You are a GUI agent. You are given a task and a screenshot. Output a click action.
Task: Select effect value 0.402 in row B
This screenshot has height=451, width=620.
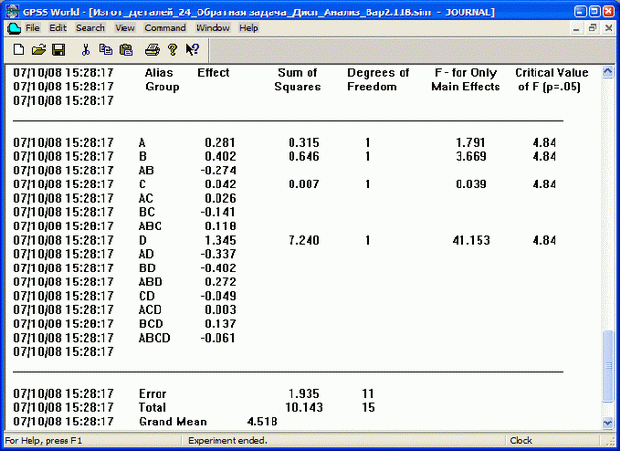coord(220,157)
